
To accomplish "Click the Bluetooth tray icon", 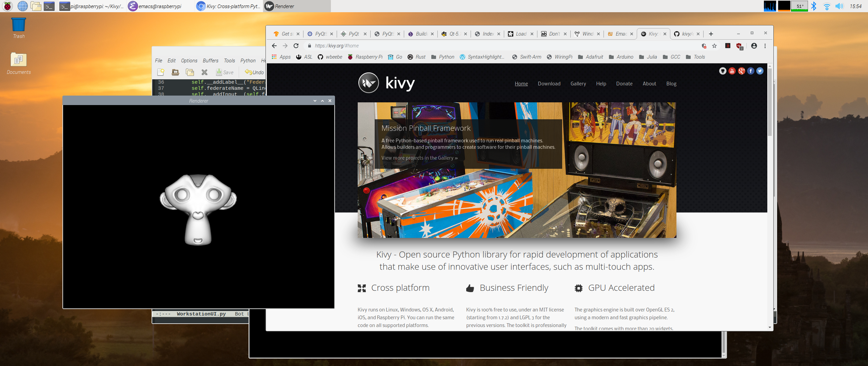I will pyautogui.click(x=814, y=6).
